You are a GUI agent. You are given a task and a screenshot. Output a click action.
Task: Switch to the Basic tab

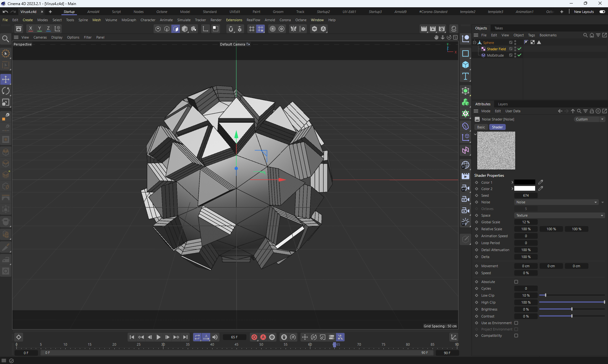481,127
